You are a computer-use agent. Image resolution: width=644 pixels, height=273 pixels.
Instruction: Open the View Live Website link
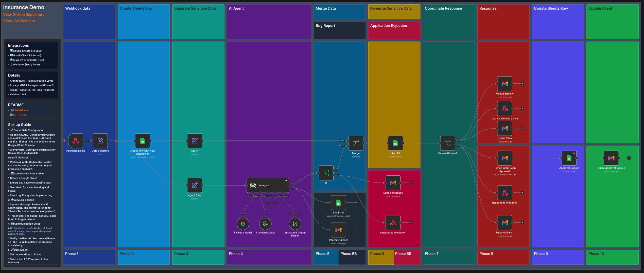tap(19, 21)
